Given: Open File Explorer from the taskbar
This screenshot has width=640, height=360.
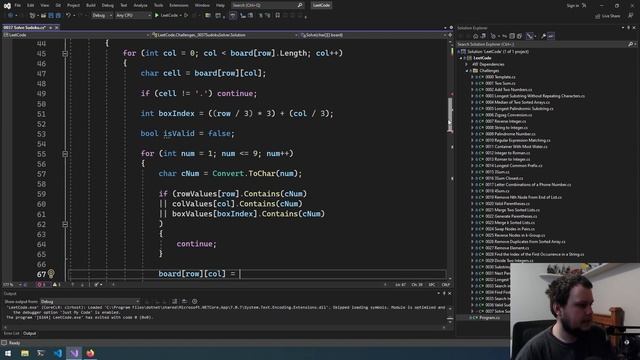Looking at the screenshot, I should (x=24, y=353).
